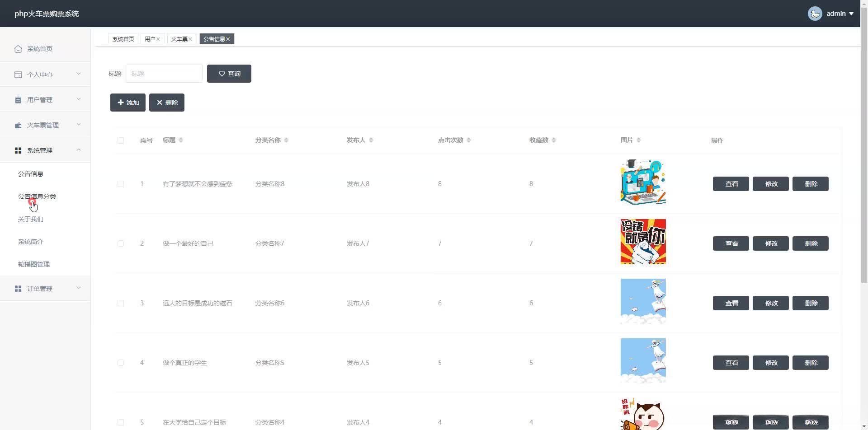Check the row 1 checkbox

pos(120,184)
